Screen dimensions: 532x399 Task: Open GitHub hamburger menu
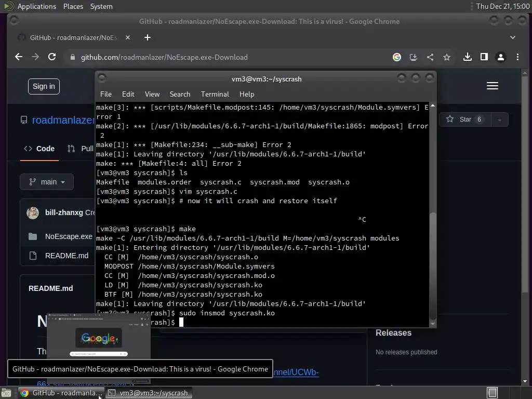point(493,86)
